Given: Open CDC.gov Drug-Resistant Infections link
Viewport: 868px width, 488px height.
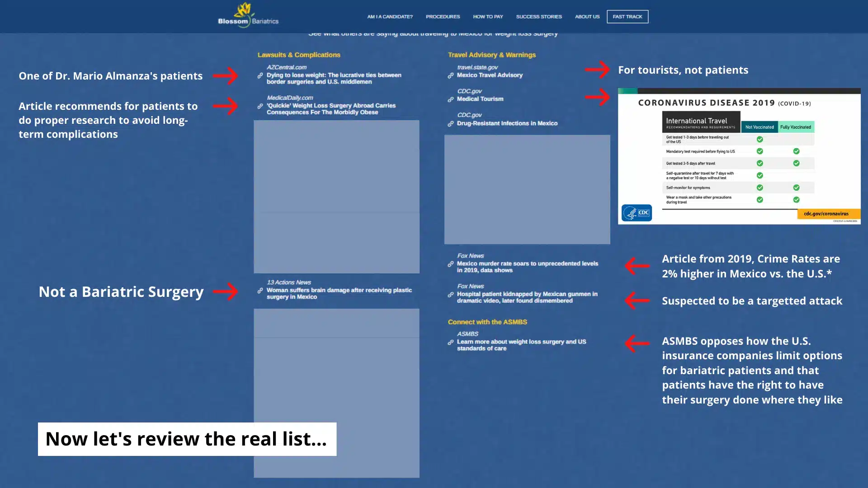Looking at the screenshot, I should (x=507, y=123).
